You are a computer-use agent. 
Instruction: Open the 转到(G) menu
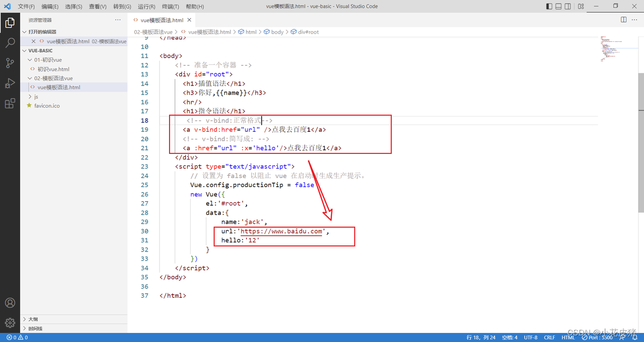122,7
